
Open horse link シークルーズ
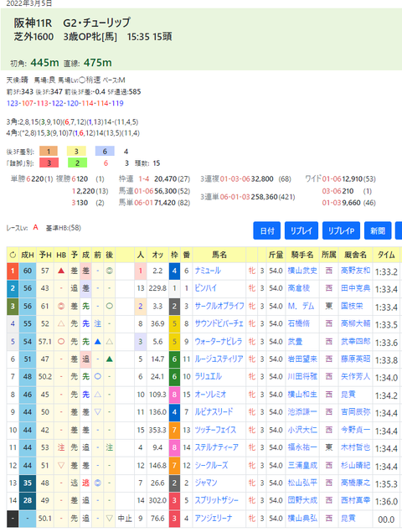click(x=211, y=465)
